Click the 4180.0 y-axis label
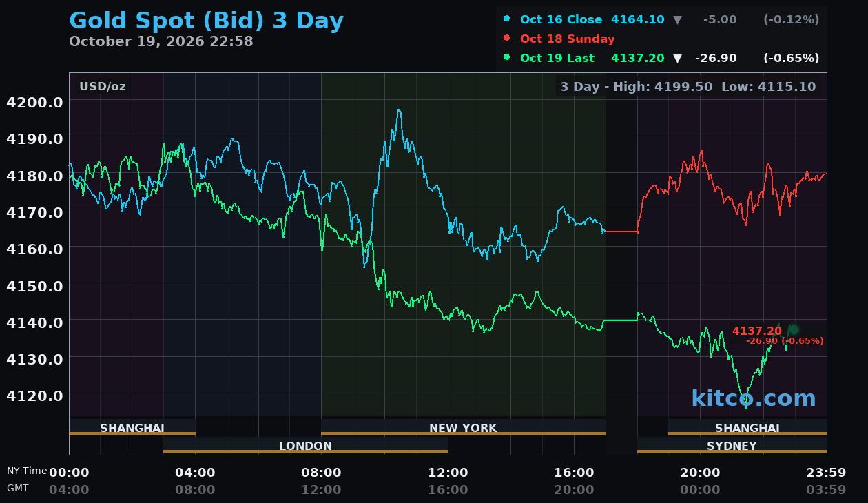 (34, 175)
